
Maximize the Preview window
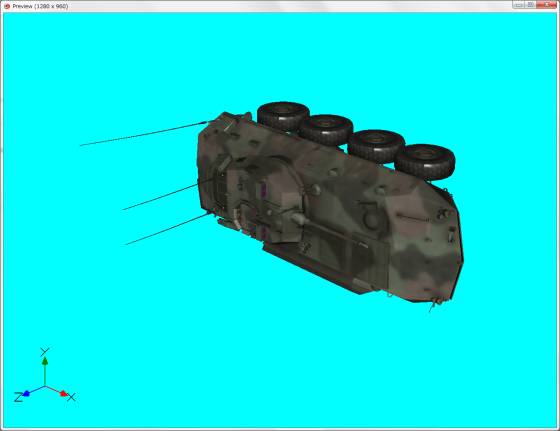pyautogui.click(x=530, y=5)
